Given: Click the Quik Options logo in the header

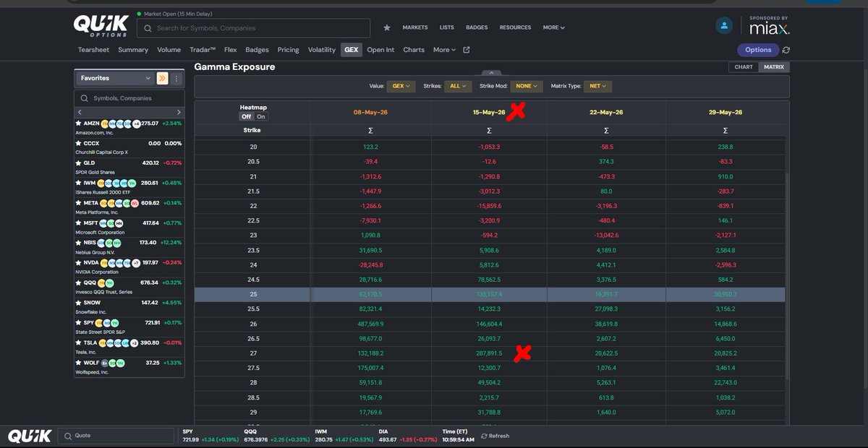Looking at the screenshot, I should [101, 25].
